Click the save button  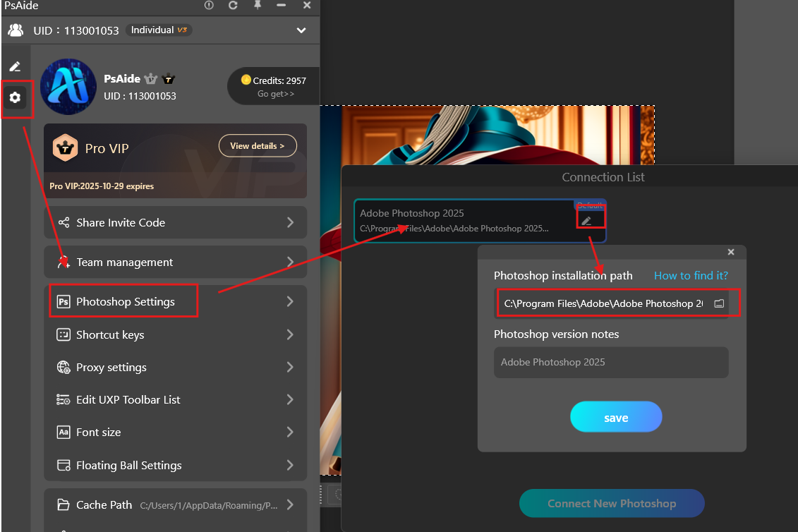[x=616, y=417]
